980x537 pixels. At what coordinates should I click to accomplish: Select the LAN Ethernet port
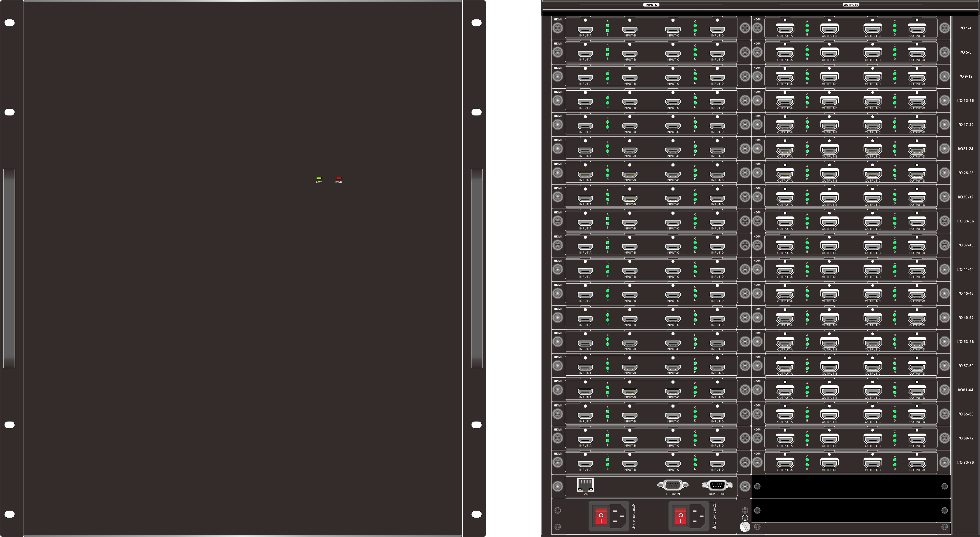pos(585,485)
